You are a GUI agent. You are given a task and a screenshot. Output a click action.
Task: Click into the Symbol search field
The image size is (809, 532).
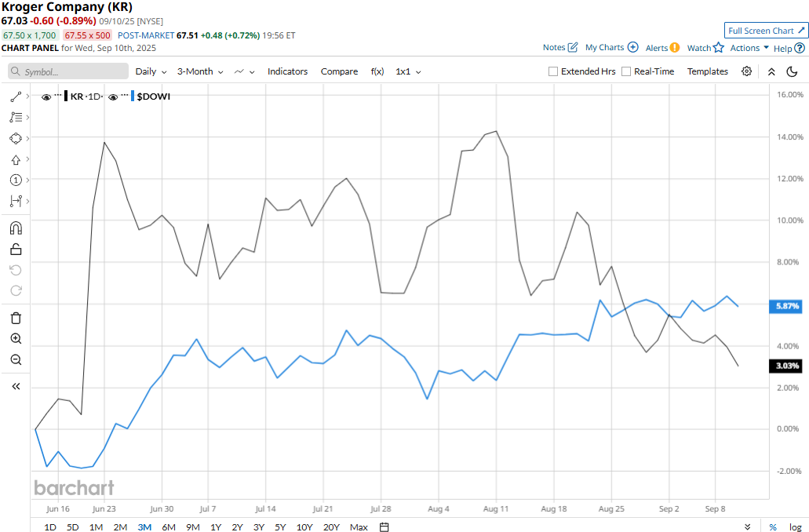click(68, 71)
